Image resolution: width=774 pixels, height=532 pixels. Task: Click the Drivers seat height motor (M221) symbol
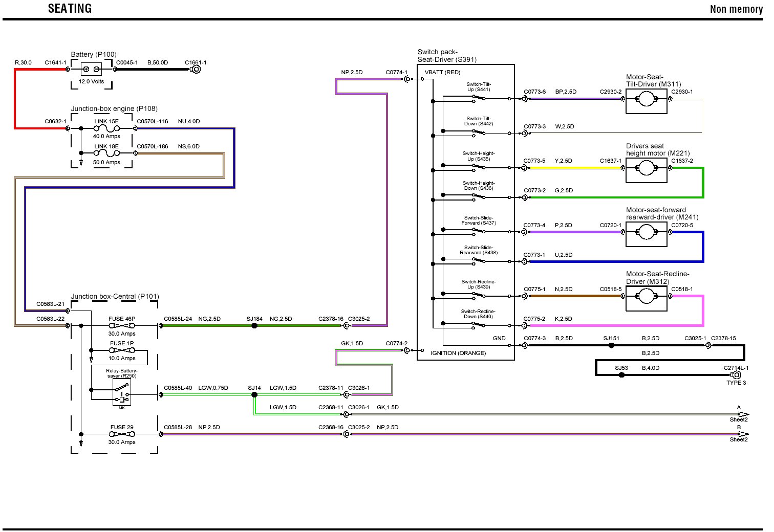click(x=646, y=168)
